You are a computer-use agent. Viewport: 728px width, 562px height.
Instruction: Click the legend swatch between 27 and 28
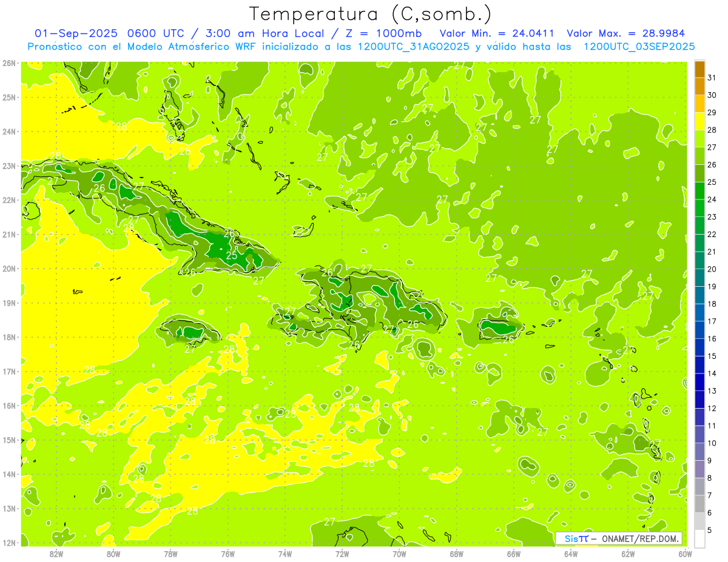point(700,139)
